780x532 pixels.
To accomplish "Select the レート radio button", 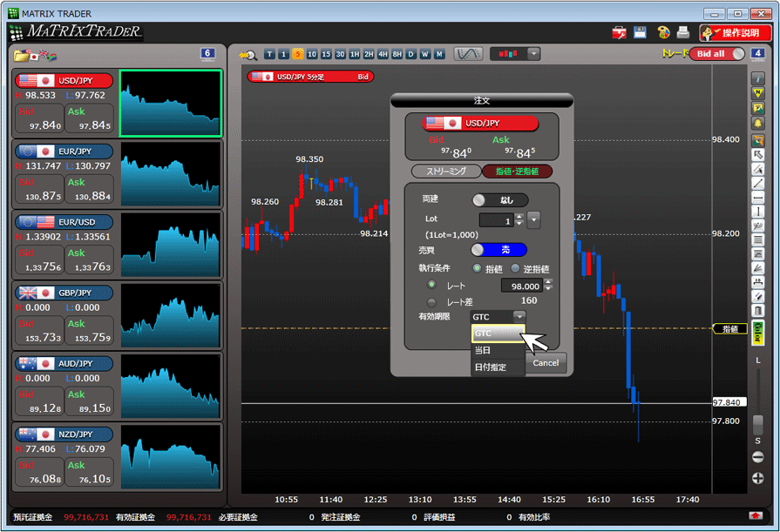I will [x=431, y=285].
